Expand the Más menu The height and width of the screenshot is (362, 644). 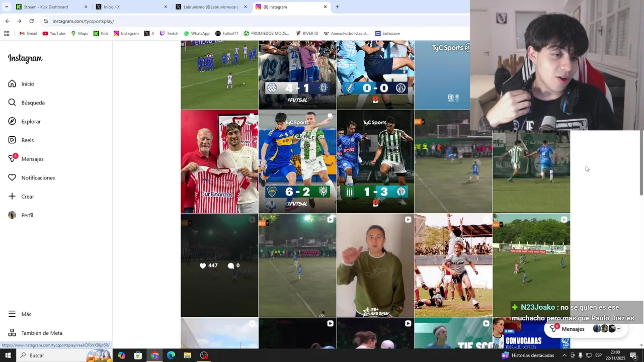coord(20,314)
